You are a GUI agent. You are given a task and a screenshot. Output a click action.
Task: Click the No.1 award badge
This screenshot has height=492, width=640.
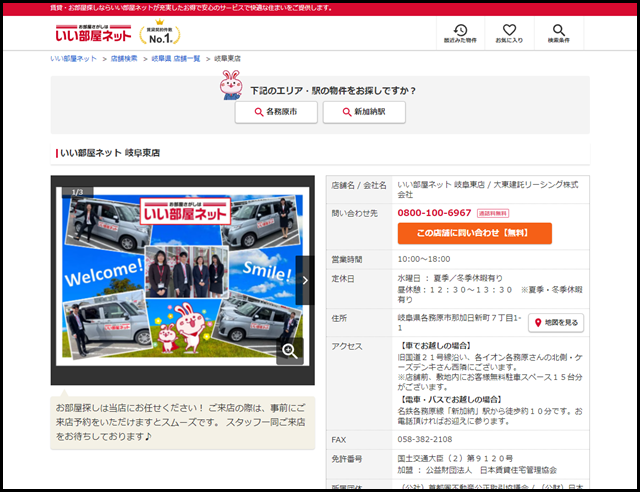[160, 33]
